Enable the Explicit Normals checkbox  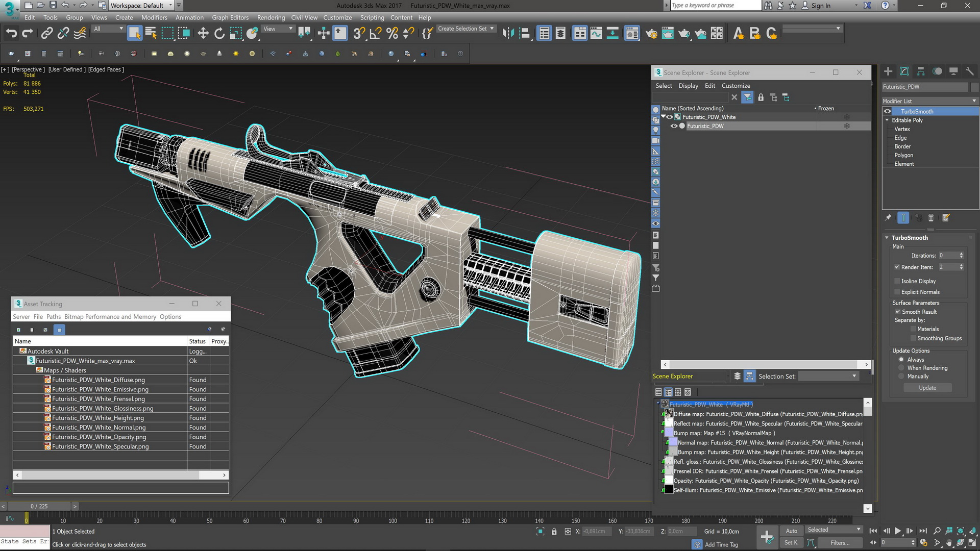coord(897,292)
